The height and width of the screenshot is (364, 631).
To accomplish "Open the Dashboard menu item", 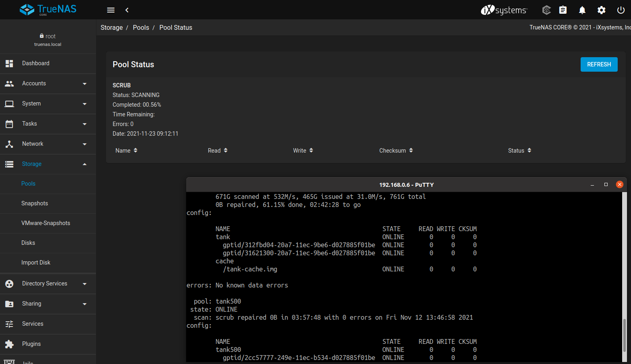I will [48, 64].
